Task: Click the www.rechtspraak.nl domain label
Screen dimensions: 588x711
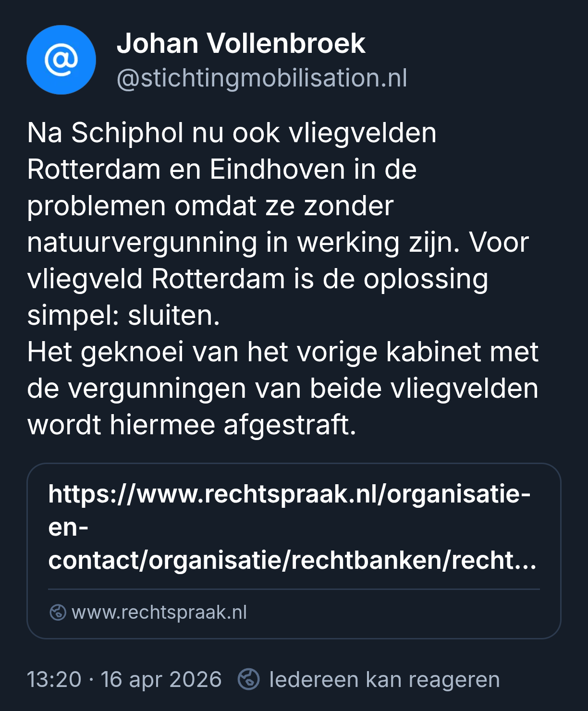Action: click(x=159, y=613)
